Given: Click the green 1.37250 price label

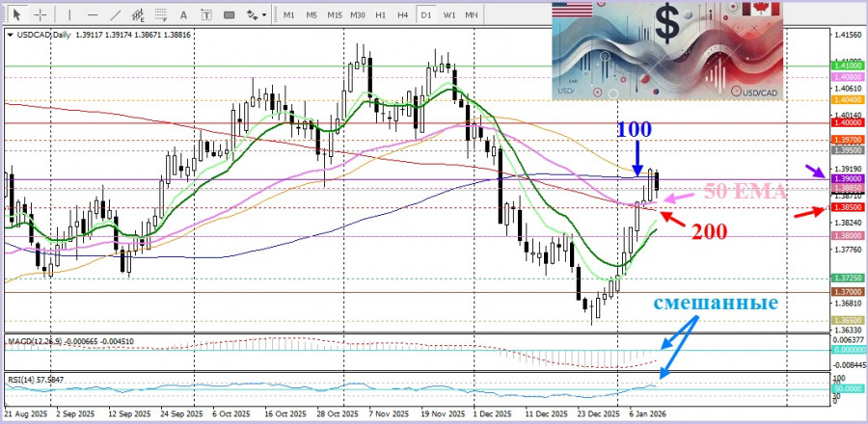Looking at the screenshot, I should pos(848,278).
